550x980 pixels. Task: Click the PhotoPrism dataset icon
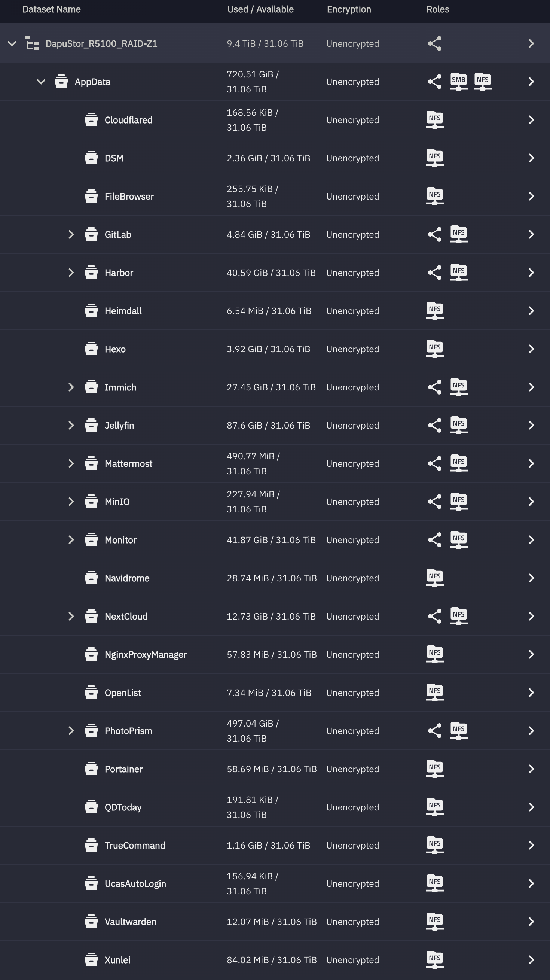91,730
